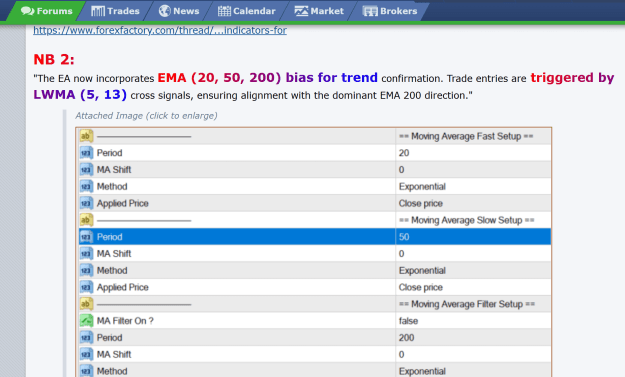
Task: Open the Forums tab
Action: coord(47,11)
